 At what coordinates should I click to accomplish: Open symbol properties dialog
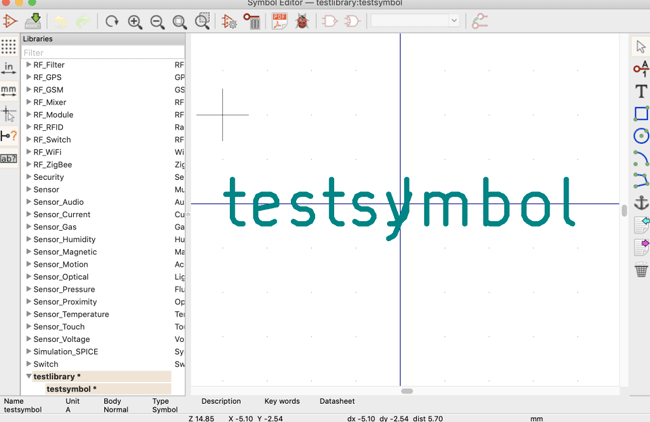[x=228, y=21]
